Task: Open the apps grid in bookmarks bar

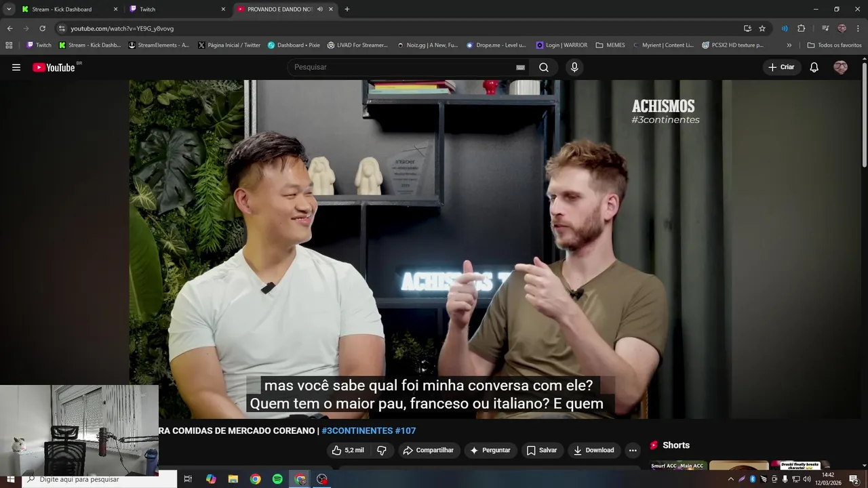Action: (9, 45)
